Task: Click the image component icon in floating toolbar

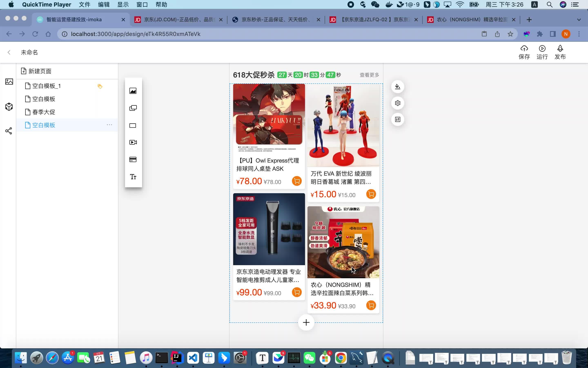Action: pos(133,91)
